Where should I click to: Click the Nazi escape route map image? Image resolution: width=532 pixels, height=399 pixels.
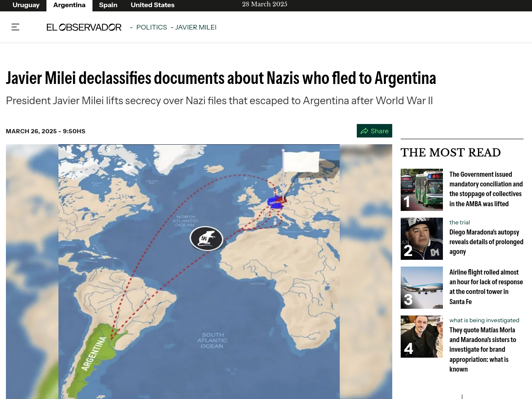[199, 272]
